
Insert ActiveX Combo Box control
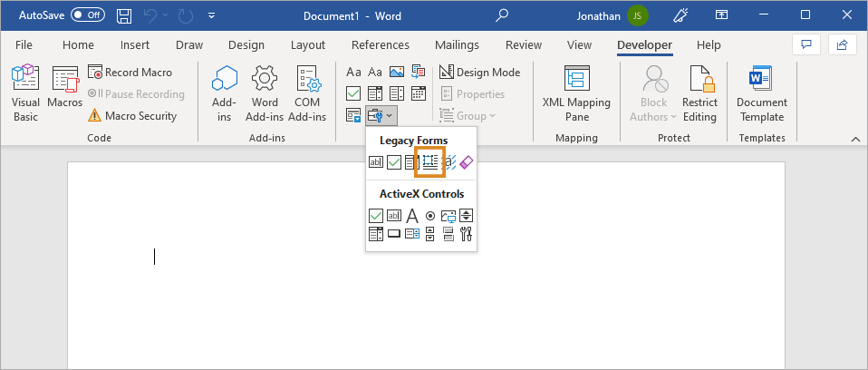376,234
